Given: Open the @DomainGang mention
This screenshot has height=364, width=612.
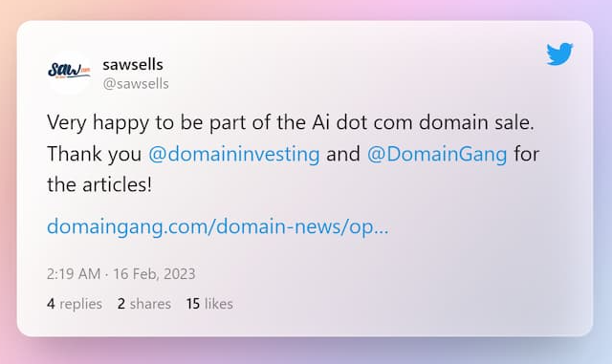Looking at the screenshot, I should coord(437,154).
